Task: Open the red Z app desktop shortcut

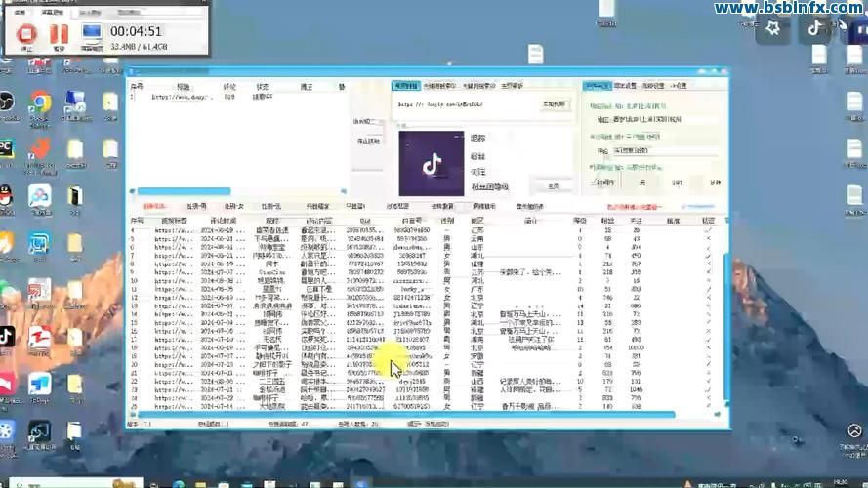Action: click(x=40, y=337)
